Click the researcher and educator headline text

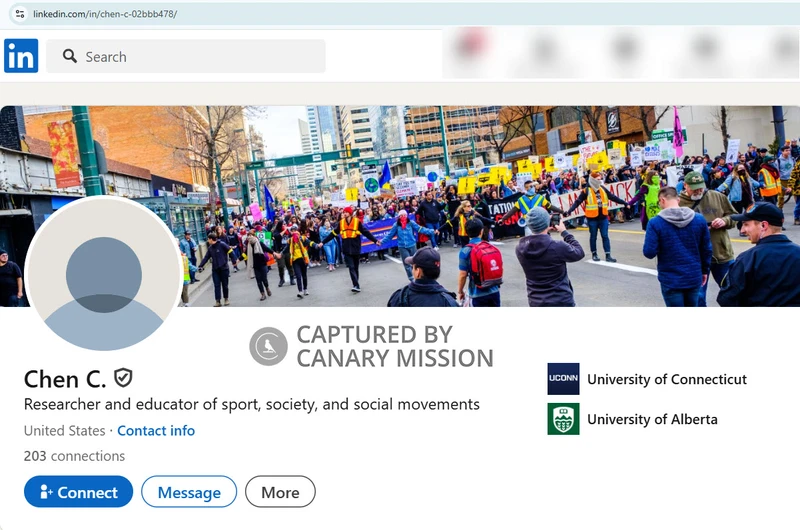tap(251, 405)
